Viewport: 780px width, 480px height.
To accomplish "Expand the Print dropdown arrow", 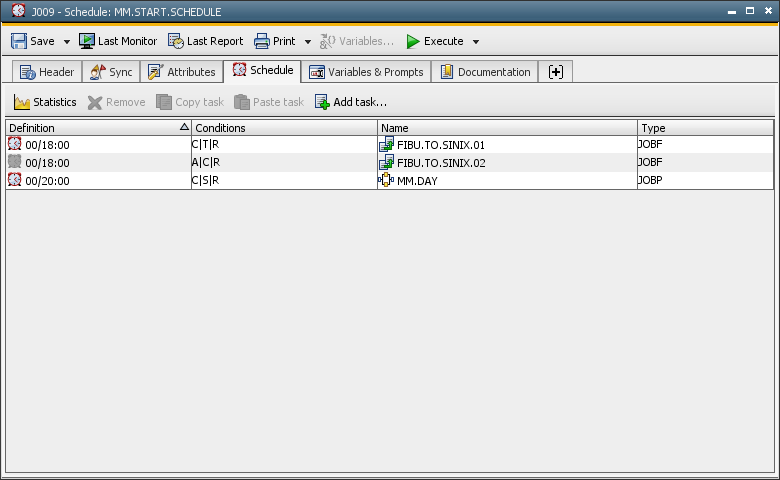I will pyautogui.click(x=308, y=42).
